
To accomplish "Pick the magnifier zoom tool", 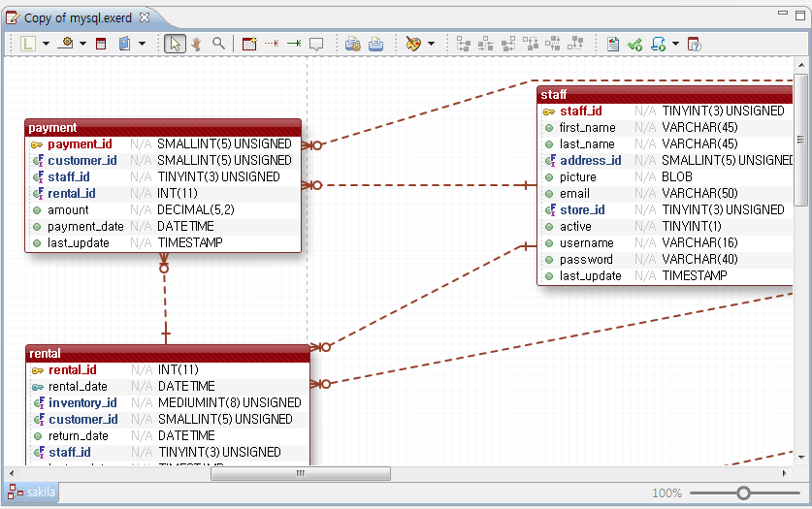I will point(218,44).
